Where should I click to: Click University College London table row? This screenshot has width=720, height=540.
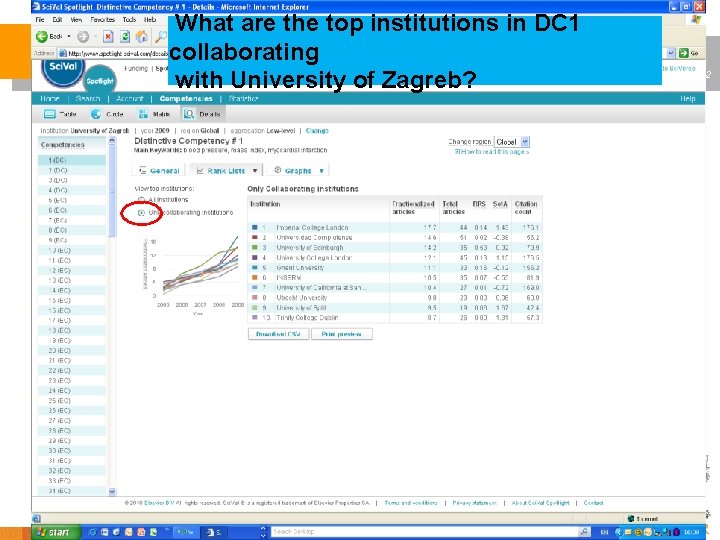(x=395, y=258)
